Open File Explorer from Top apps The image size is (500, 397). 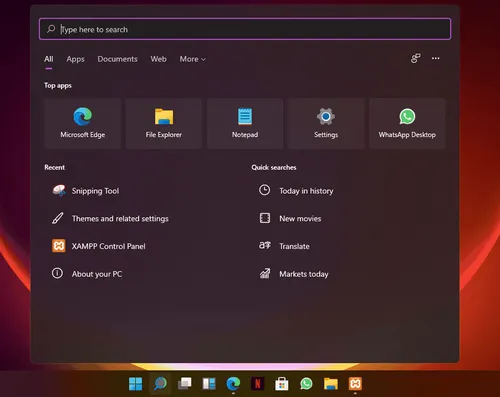click(x=164, y=123)
